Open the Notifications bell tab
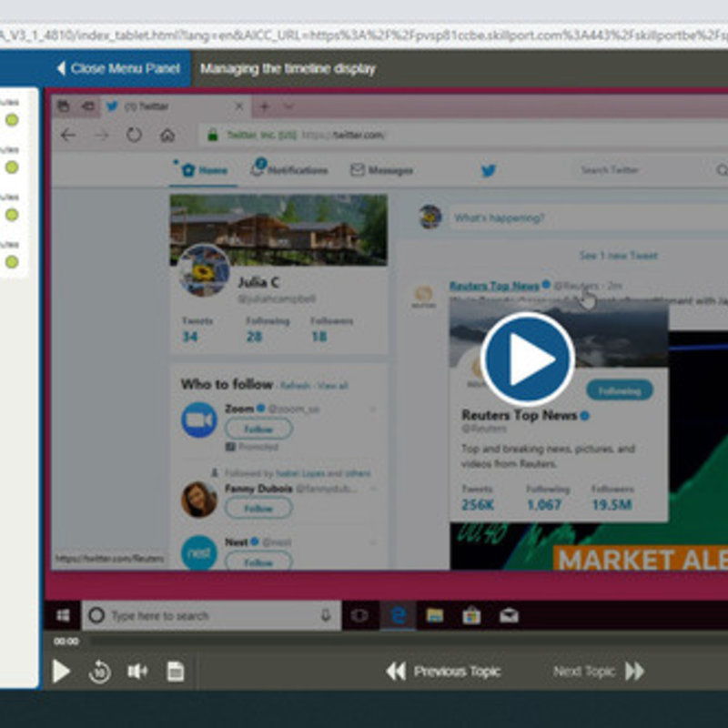 point(288,170)
